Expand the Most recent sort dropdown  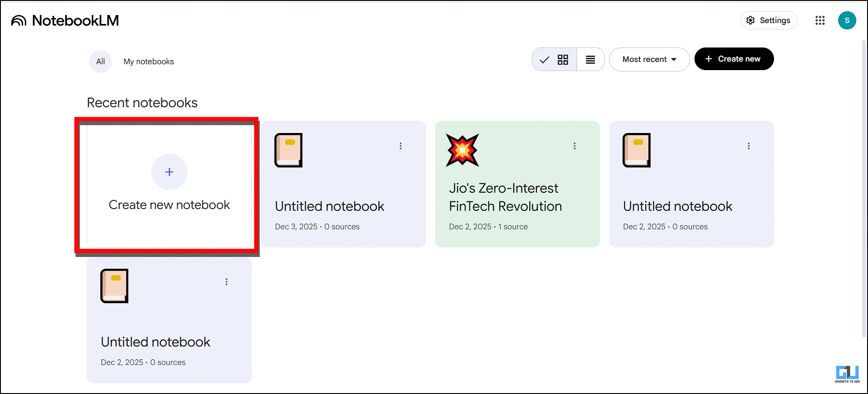tap(649, 59)
